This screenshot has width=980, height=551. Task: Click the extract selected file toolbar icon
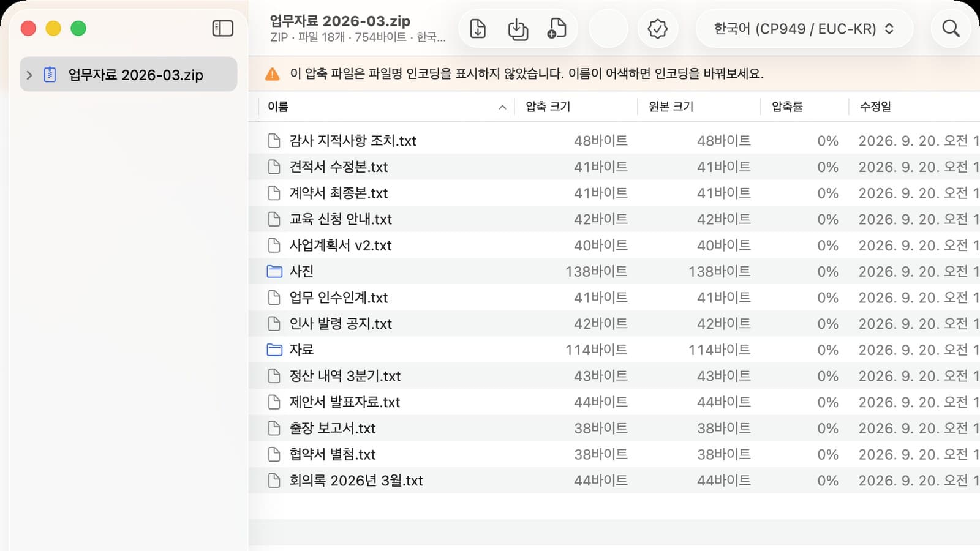[x=478, y=28]
